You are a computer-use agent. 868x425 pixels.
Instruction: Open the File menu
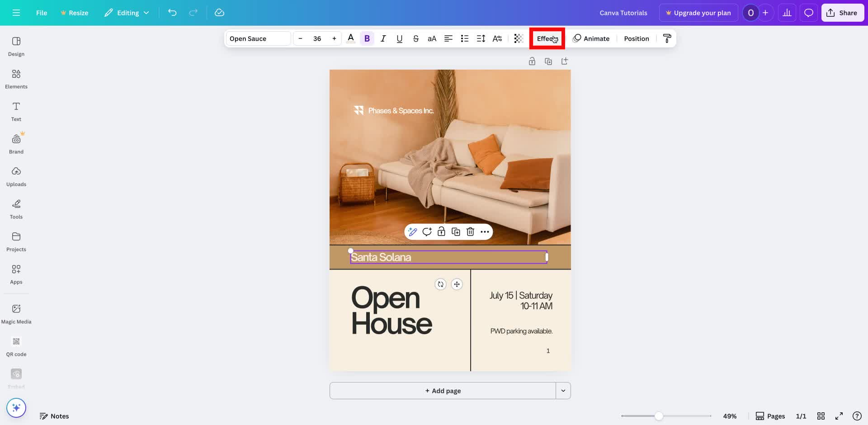(41, 13)
